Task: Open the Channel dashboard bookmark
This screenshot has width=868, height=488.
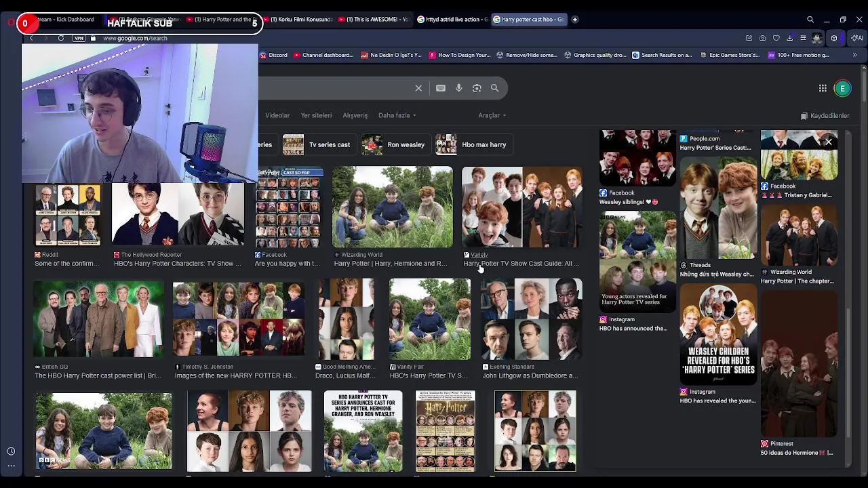Action: point(323,55)
